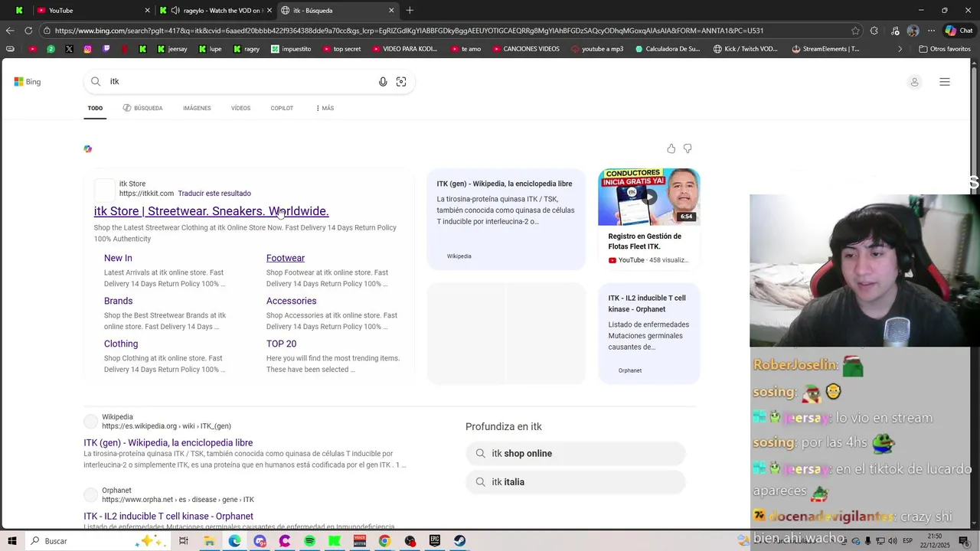This screenshot has width=980, height=551.
Task: Open the X bookmark in favorites bar
Action: click(69, 49)
